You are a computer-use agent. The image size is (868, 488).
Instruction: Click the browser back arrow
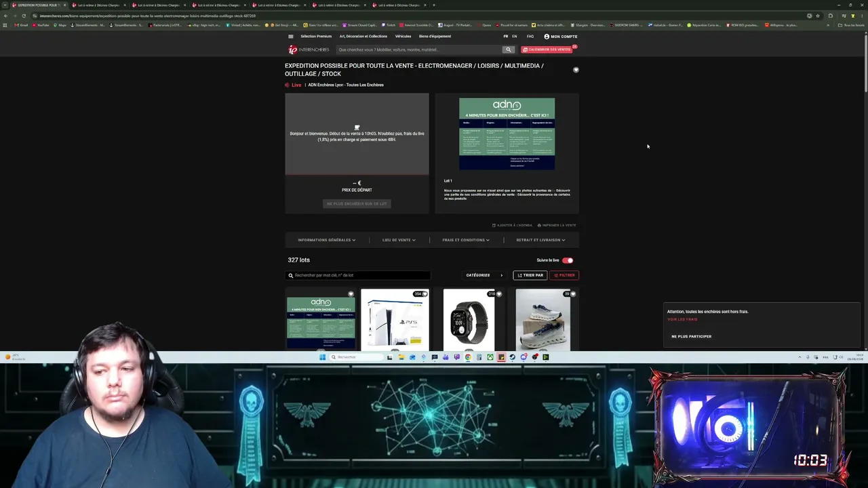(x=5, y=16)
